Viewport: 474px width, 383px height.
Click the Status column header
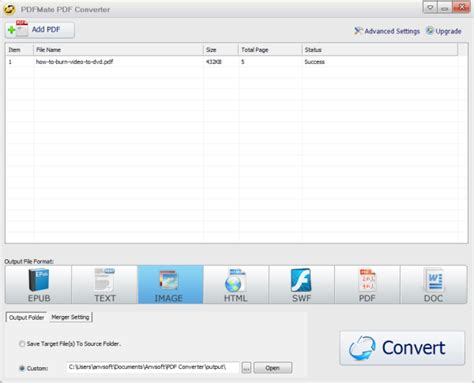point(380,50)
